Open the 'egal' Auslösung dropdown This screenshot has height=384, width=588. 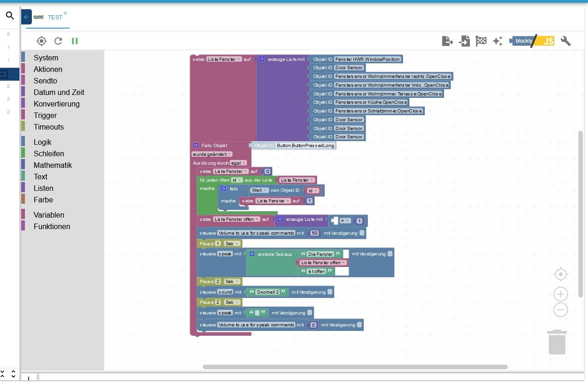point(238,163)
